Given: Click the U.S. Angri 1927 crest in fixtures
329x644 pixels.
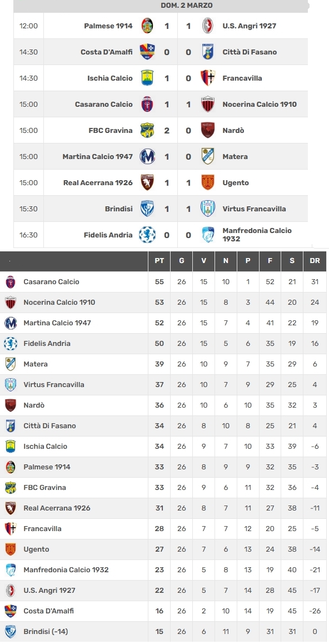Looking at the screenshot, I should [208, 26].
